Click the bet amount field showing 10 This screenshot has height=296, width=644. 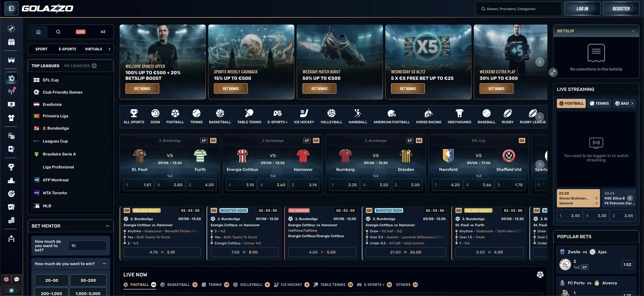pyautogui.click(x=87, y=246)
